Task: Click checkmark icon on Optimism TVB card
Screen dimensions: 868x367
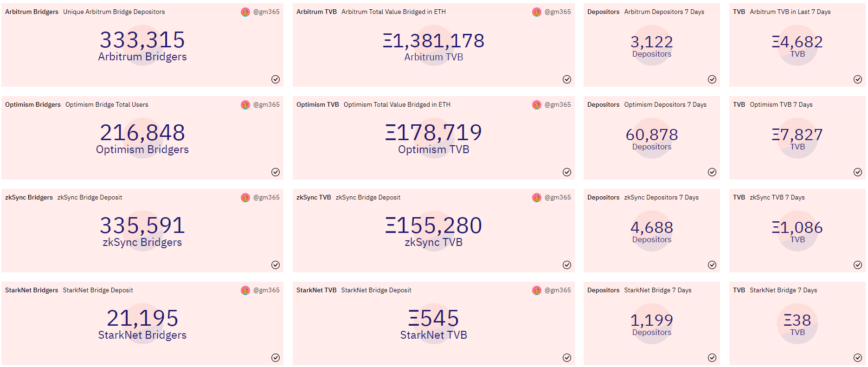Action: click(x=567, y=172)
